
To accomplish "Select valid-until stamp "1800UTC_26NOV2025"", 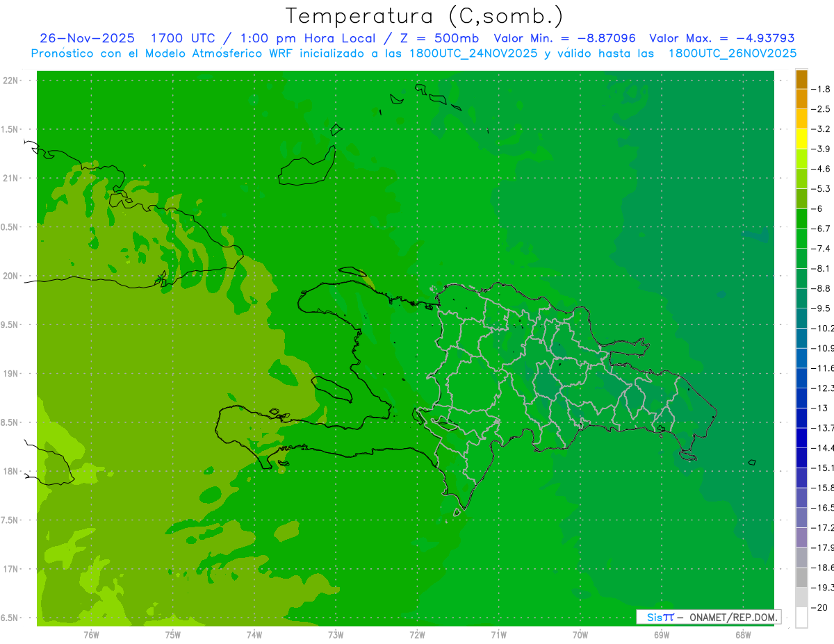I will [733, 53].
